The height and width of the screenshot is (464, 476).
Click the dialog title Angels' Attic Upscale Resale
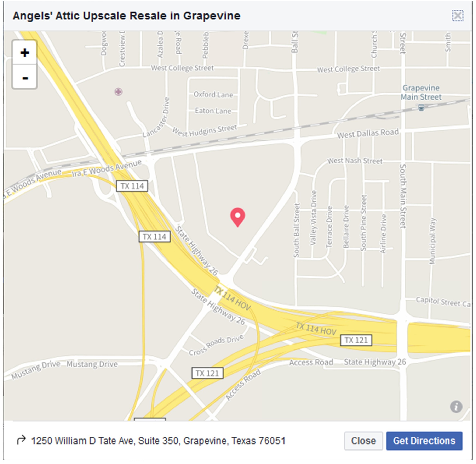tap(126, 16)
